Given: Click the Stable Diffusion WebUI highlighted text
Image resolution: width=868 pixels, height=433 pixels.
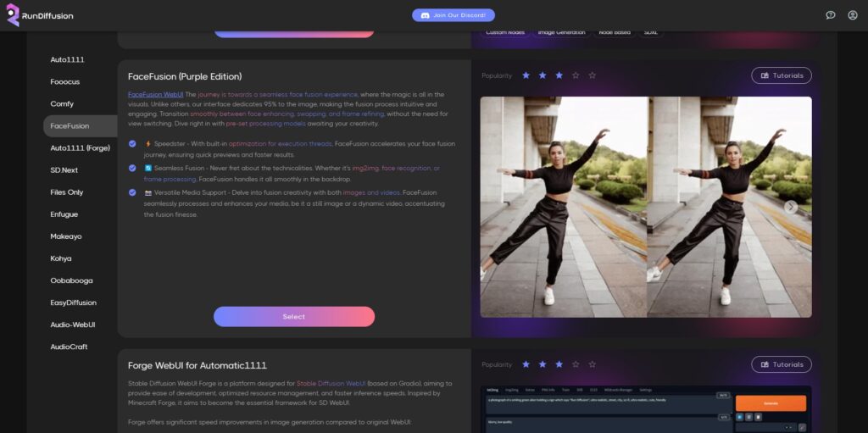Looking at the screenshot, I should point(331,383).
